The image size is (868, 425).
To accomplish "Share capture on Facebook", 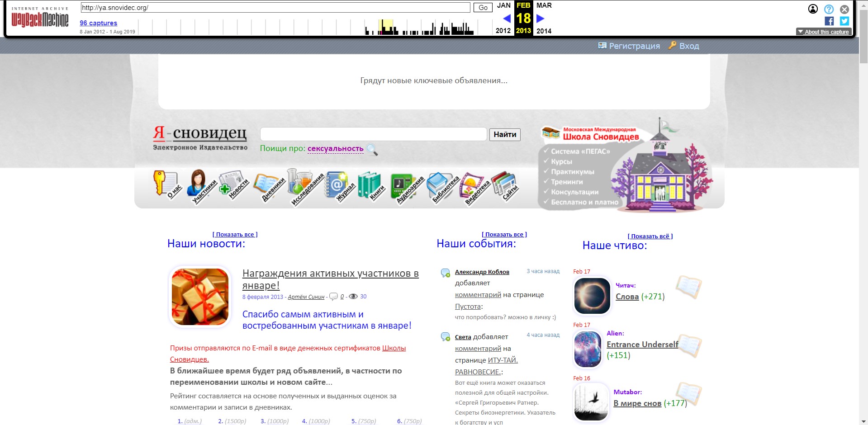I will tap(829, 21).
